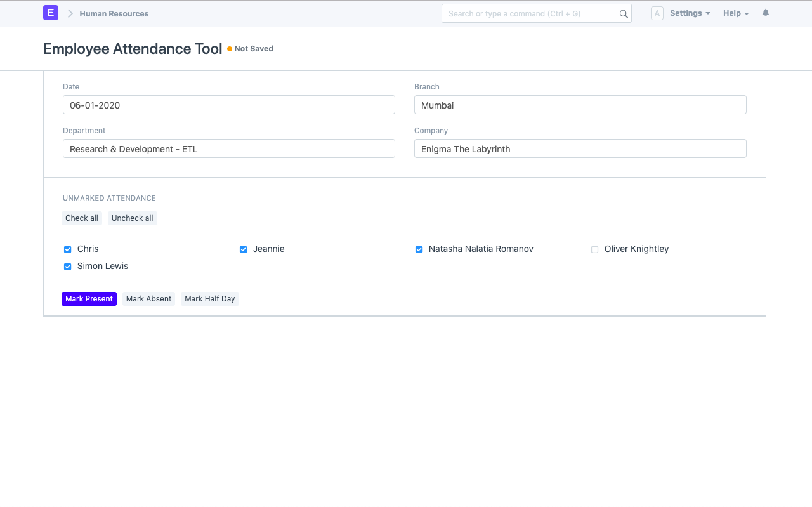812x507 pixels.
Task: Click the Branch field label
Action: (x=427, y=87)
